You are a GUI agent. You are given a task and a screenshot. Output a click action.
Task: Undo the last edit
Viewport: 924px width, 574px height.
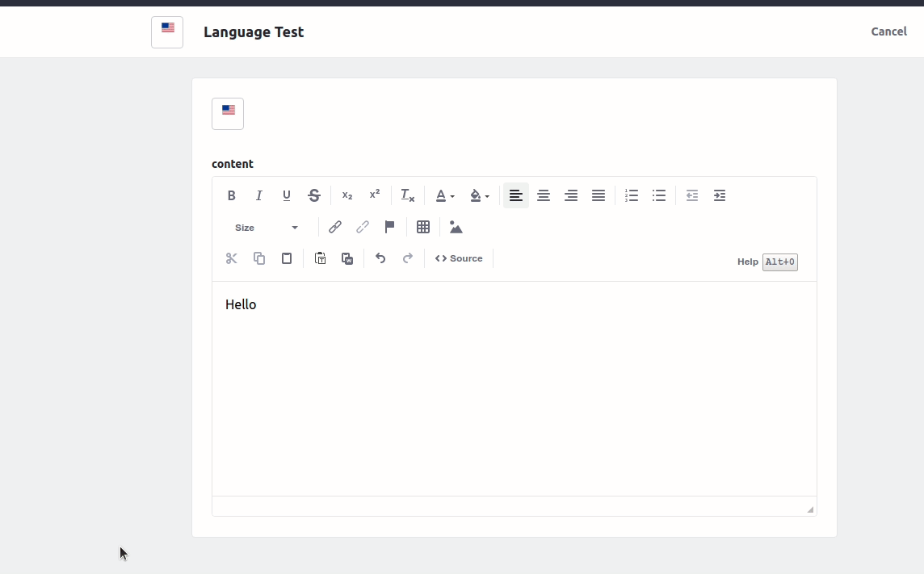click(380, 258)
